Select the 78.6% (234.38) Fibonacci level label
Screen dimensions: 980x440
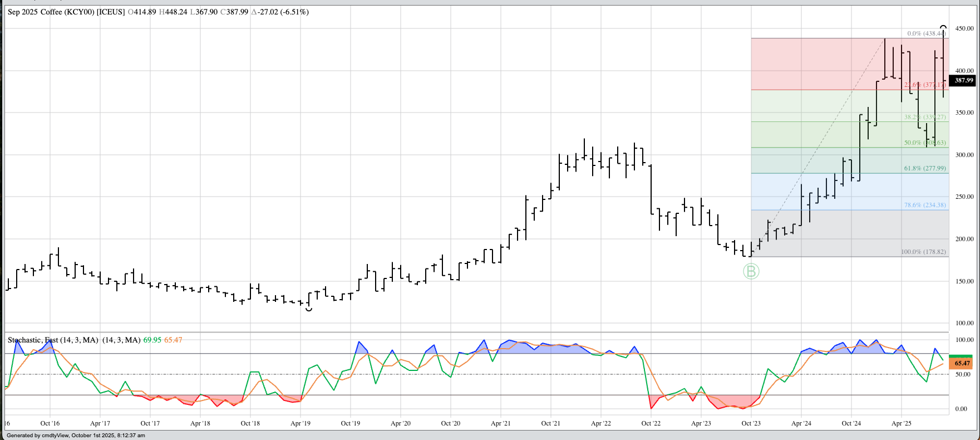pos(924,205)
